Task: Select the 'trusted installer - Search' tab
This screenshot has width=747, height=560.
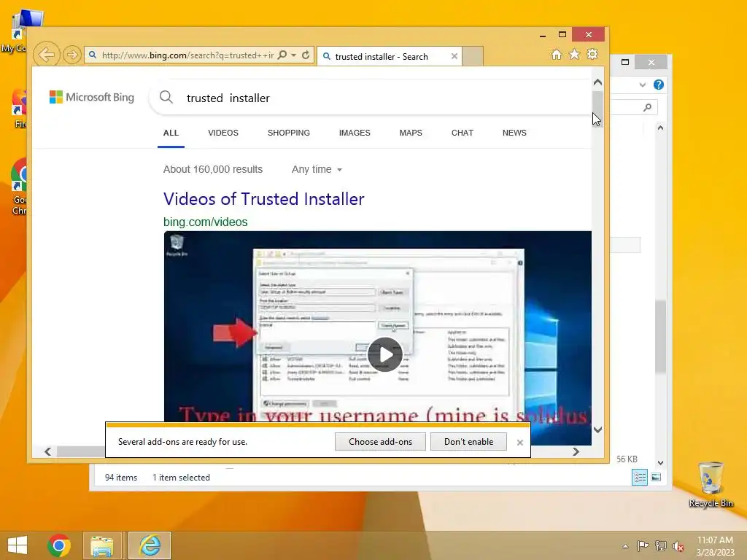Action: pos(388,57)
